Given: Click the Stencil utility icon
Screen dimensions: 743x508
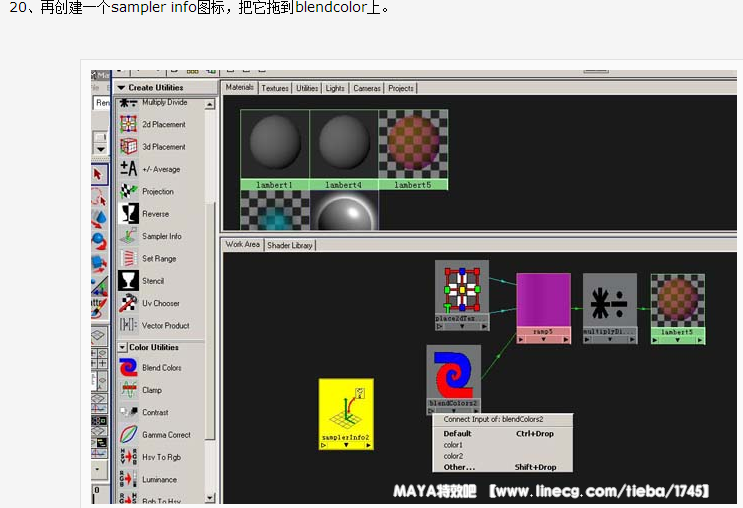Looking at the screenshot, I should [129, 281].
